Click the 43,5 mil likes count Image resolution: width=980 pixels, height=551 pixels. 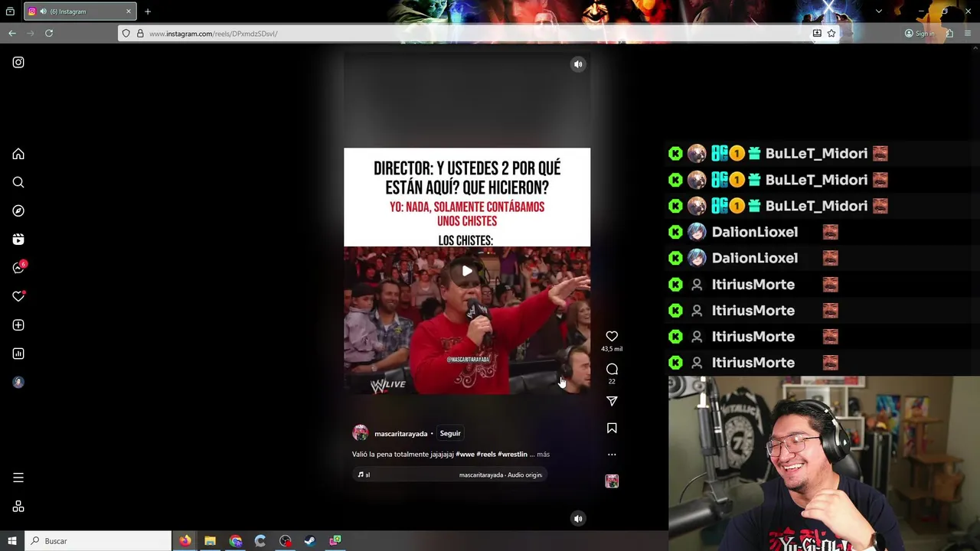click(x=612, y=349)
